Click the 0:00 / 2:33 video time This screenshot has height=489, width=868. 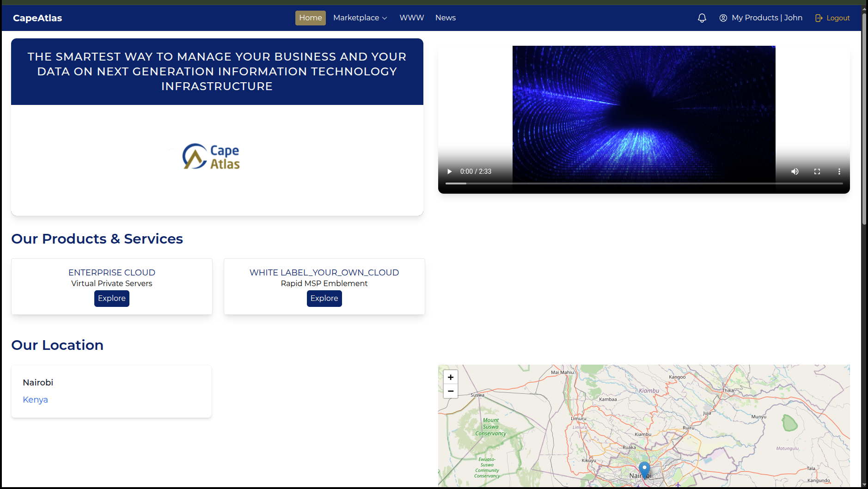pos(476,171)
